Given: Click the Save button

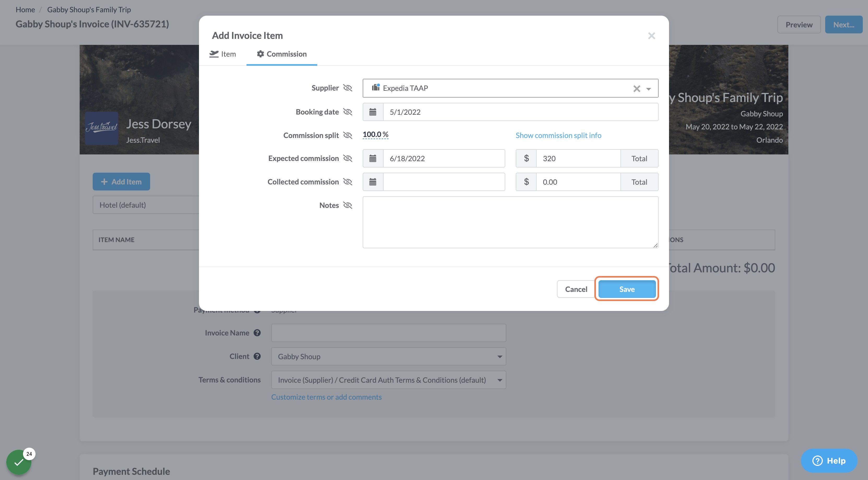Looking at the screenshot, I should tap(627, 289).
